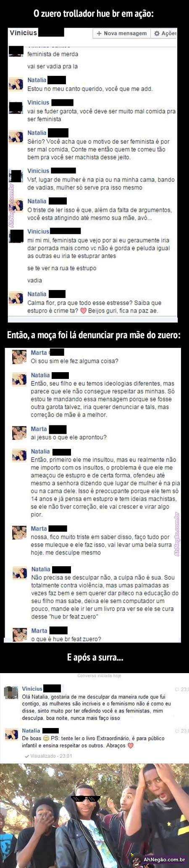The height and width of the screenshot is (868, 189).
Task: Click Marta's name above 'ai jesus o que'
Action: [39, 429]
